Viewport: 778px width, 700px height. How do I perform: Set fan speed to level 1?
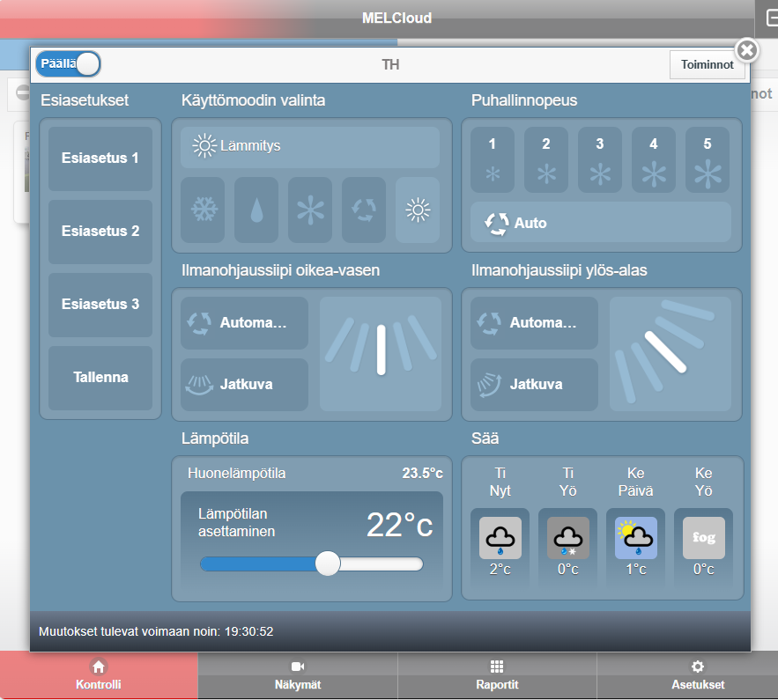coord(493,160)
